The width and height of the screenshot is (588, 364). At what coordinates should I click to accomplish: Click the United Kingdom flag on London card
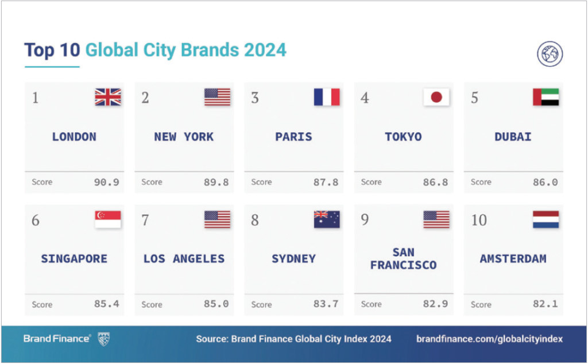pos(108,97)
